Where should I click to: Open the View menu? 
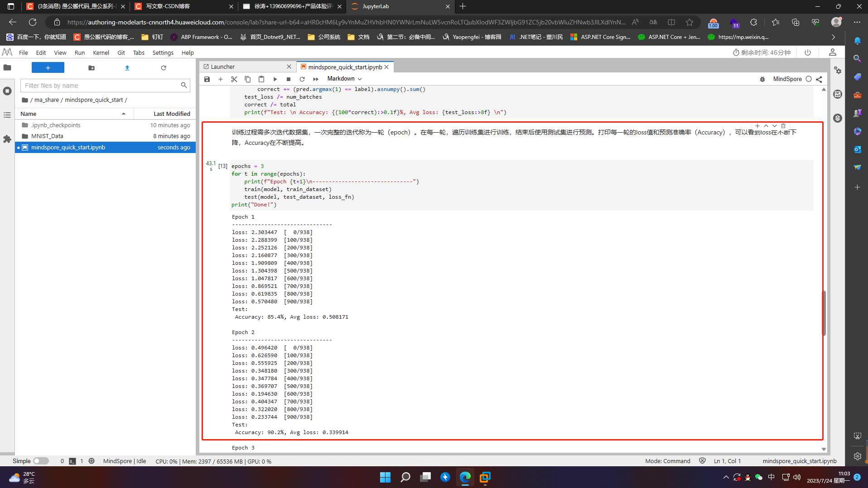pyautogui.click(x=60, y=53)
